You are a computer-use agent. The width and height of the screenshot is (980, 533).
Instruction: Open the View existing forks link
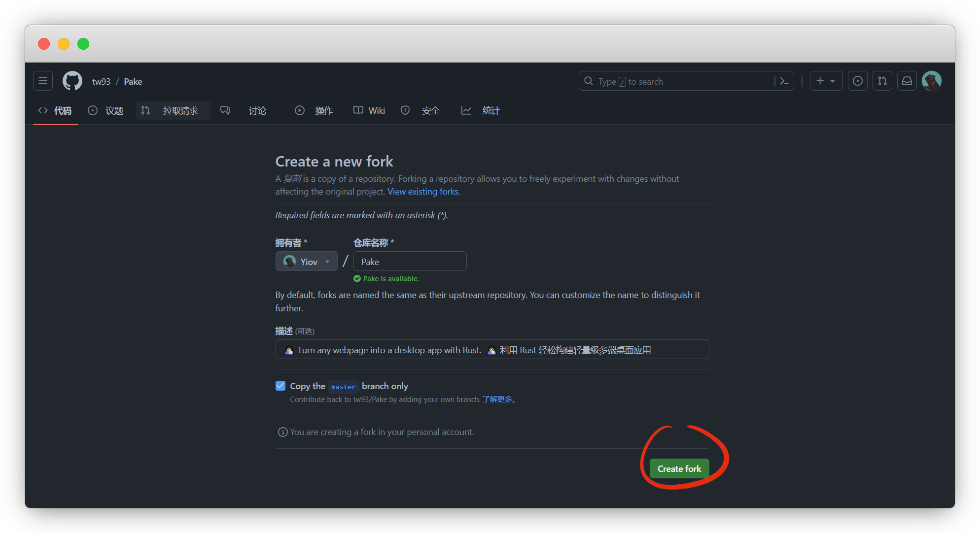click(x=423, y=192)
